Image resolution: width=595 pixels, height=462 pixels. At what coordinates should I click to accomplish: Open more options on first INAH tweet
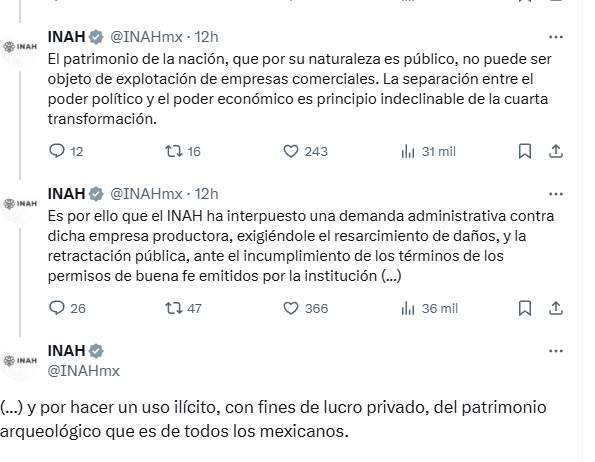click(556, 37)
